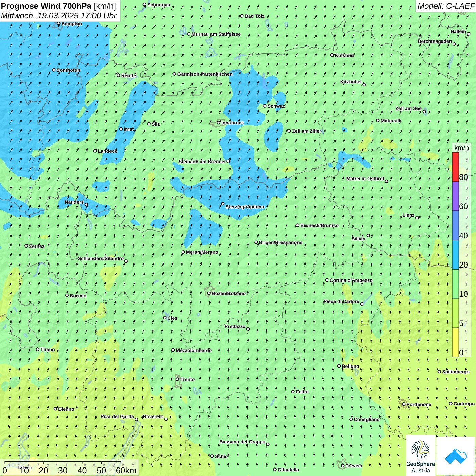Select the Lienz location marker
This screenshot has width=476, height=476.
pyautogui.click(x=417, y=218)
